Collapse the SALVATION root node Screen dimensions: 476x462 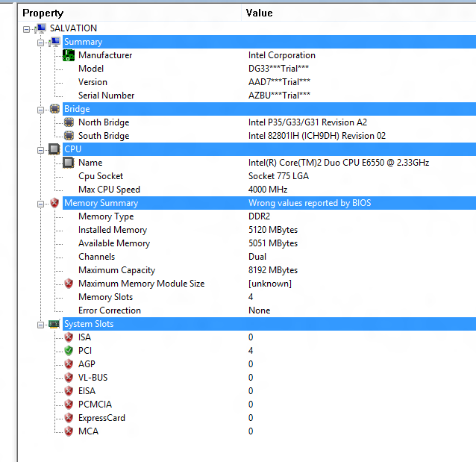pyautogui.click(x=26, y=29)
